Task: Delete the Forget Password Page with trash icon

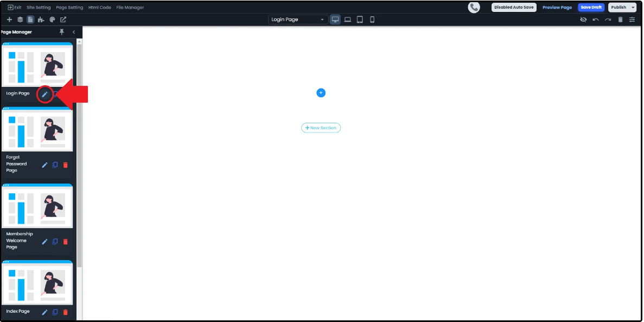Action: pos(66,165)
